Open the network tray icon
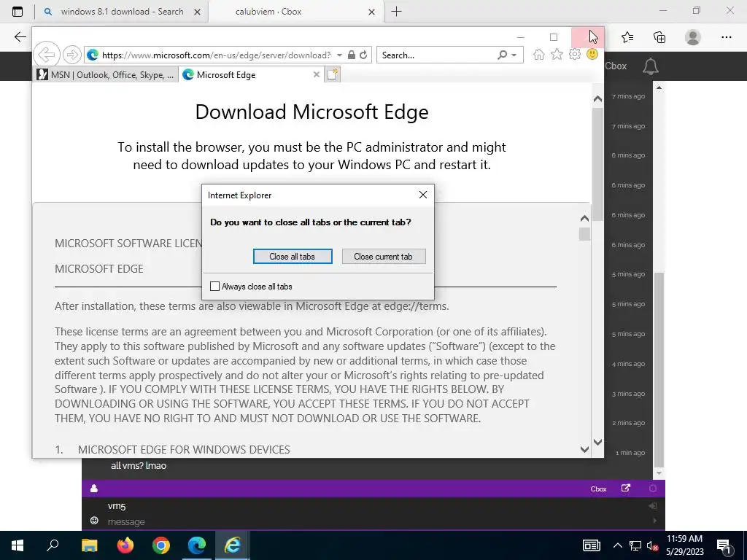 tap(635, 545)
